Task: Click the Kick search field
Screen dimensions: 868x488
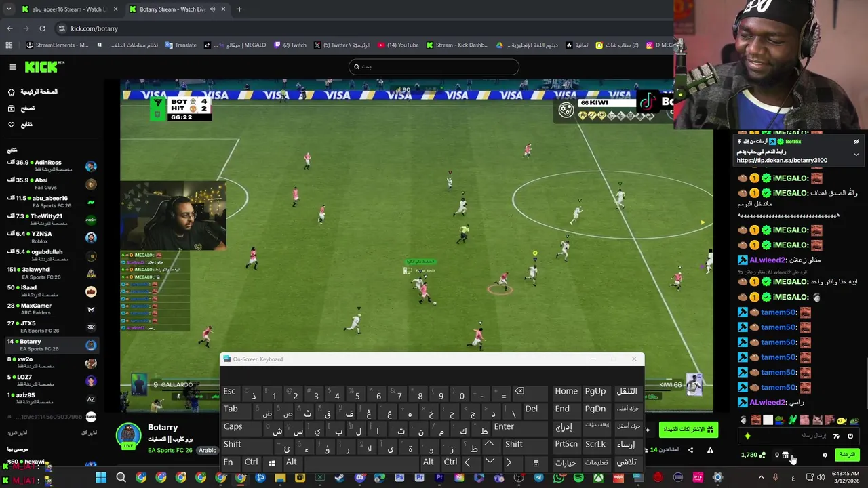Action: pyautogui.click(x=434, y=66)
